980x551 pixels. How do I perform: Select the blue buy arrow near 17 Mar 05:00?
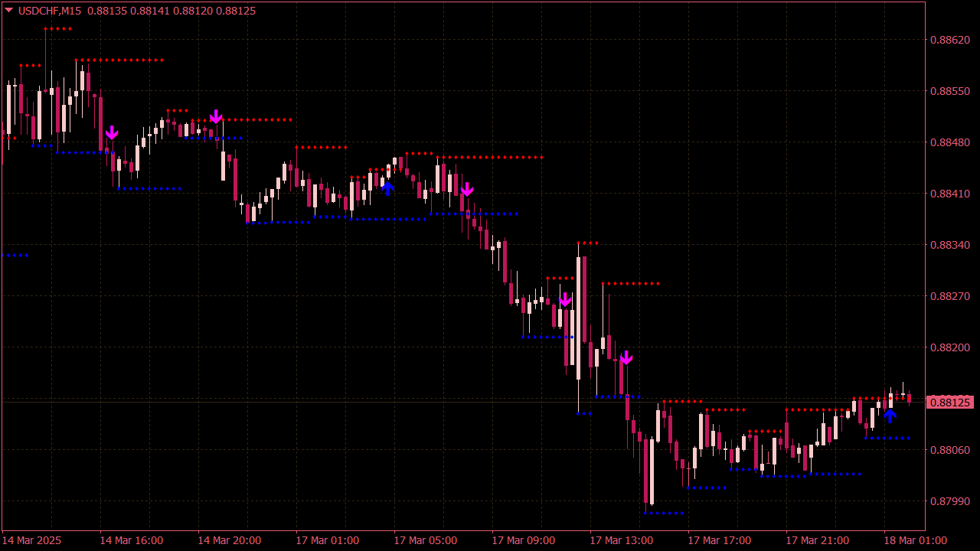tap(387, 187)
